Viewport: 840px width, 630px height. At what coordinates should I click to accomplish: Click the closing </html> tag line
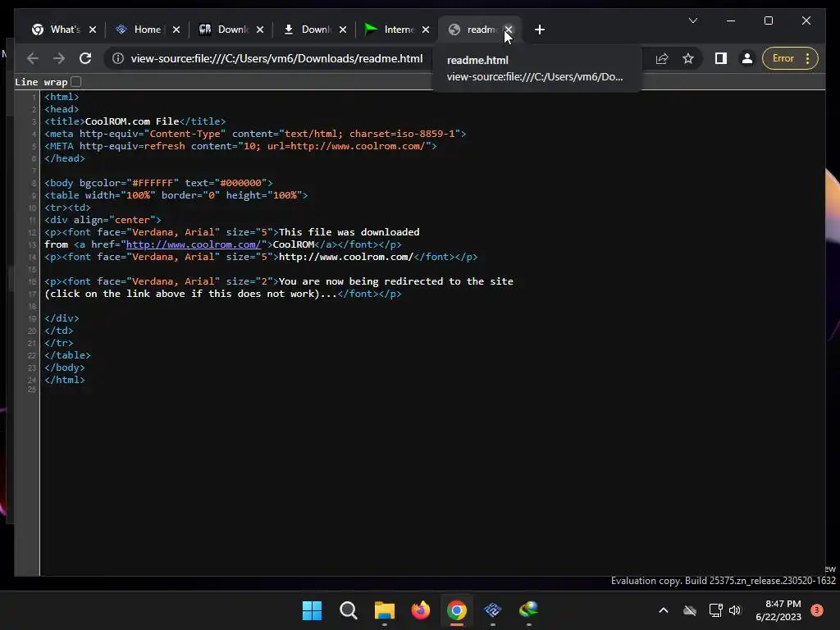pos(64,380)
